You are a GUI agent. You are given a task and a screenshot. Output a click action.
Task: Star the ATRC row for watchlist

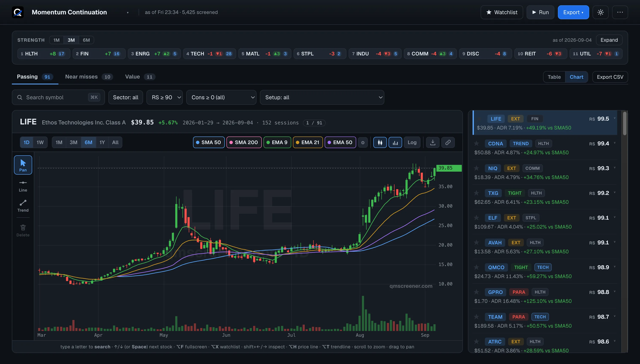coord(476,341)
